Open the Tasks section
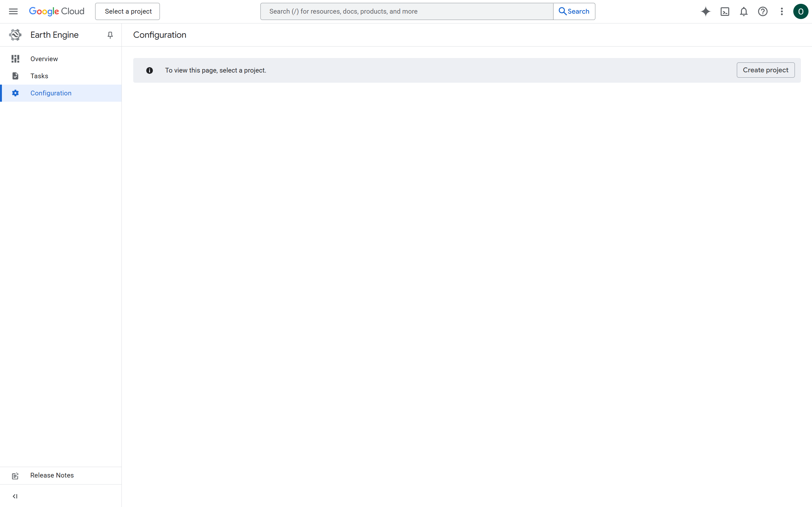This screenshot has height=507, width=812. click(39, 76)
